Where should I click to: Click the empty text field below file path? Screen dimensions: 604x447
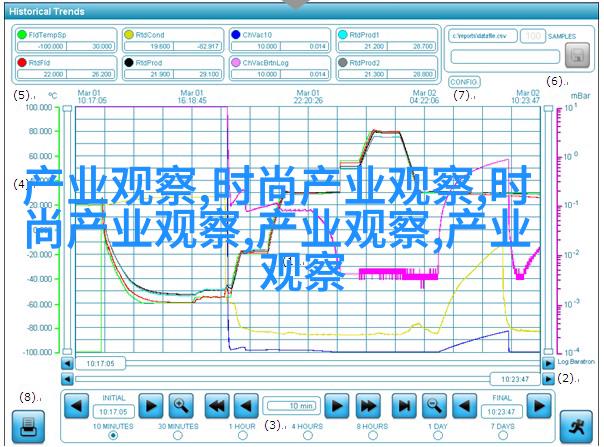tap(505, 57)
